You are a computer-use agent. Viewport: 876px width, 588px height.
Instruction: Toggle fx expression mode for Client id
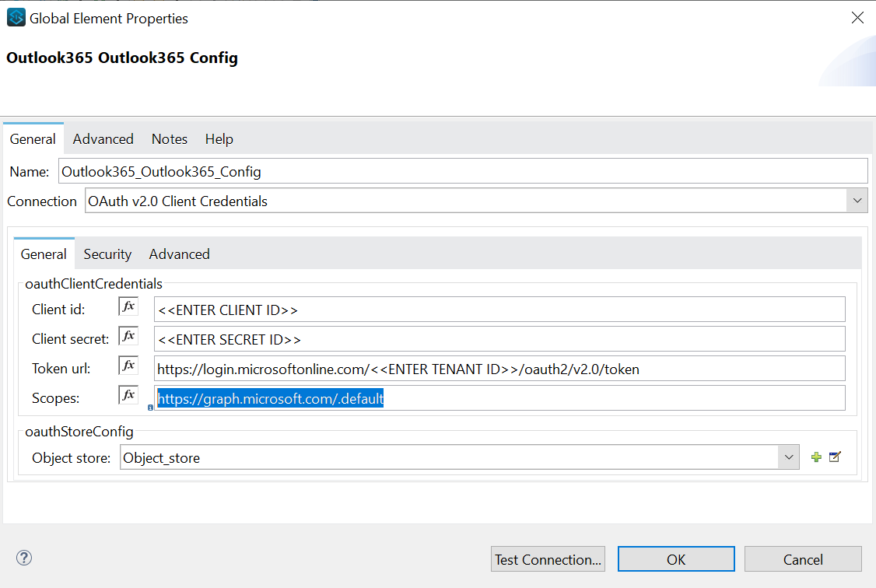coord(128,306)
